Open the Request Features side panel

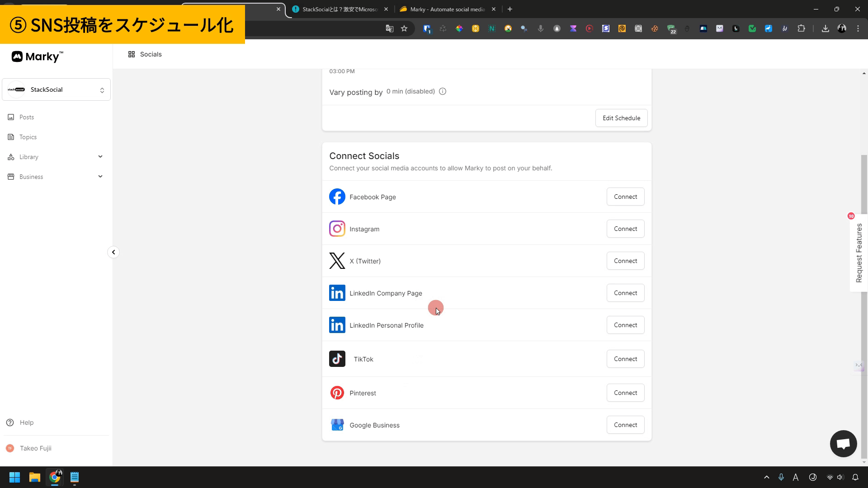[859, 253]
